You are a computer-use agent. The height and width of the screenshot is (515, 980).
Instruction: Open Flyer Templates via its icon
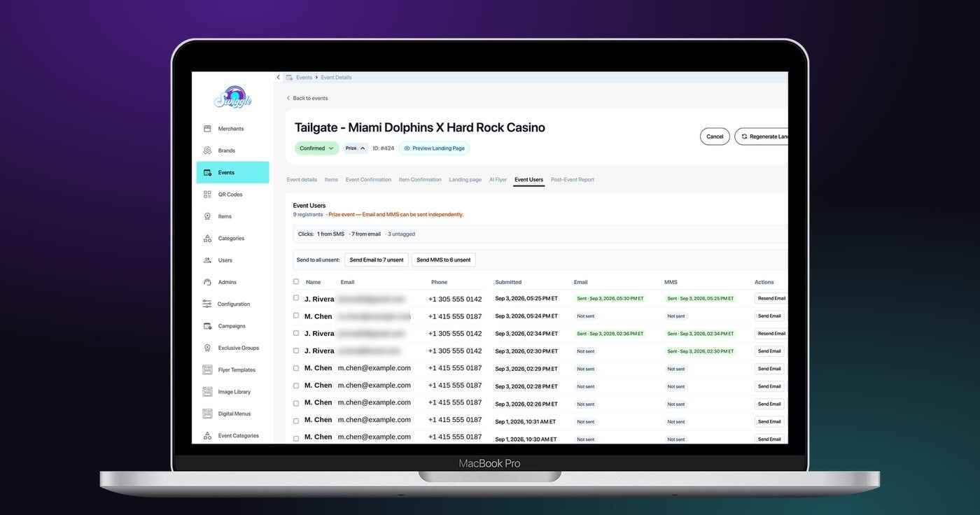(207, 369)
